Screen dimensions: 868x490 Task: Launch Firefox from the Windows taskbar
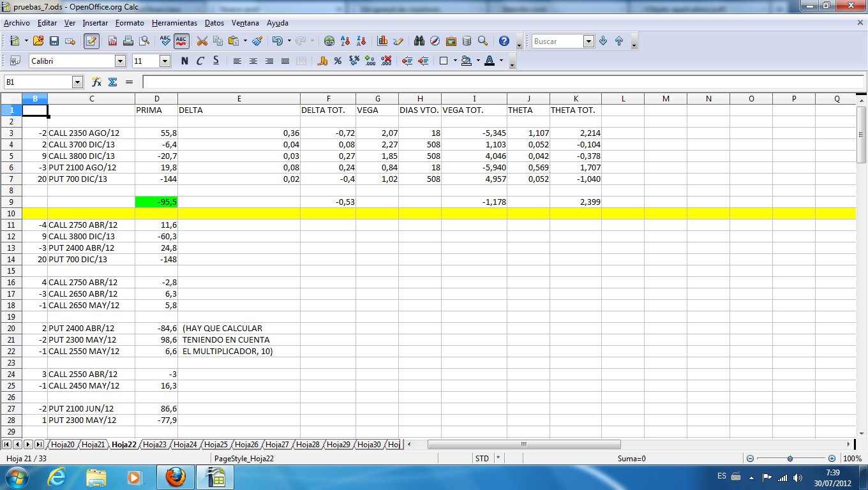(175, 477)
